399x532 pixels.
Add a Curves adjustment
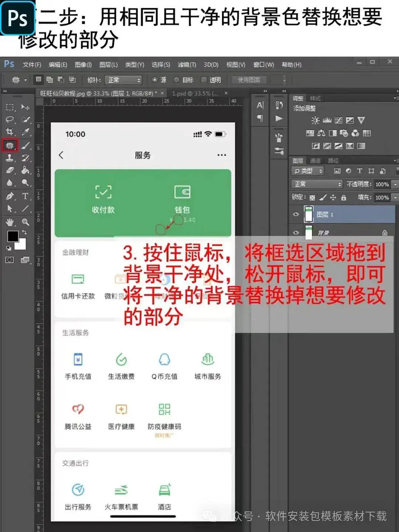[338, 120]
